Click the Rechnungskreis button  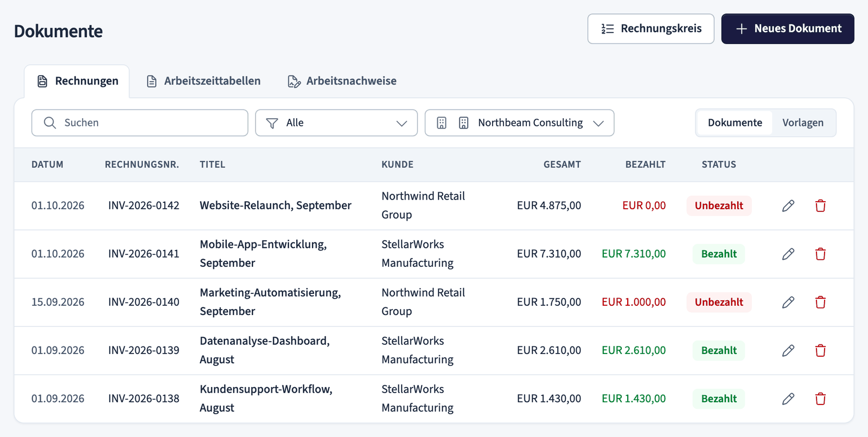coord(651,29)
